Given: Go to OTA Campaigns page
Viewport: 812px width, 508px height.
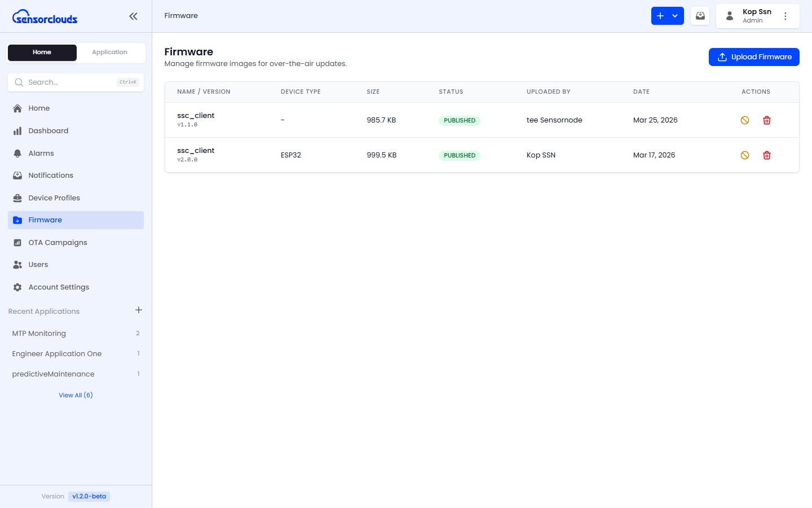Looking at the screenshot, I should point(58,243).
